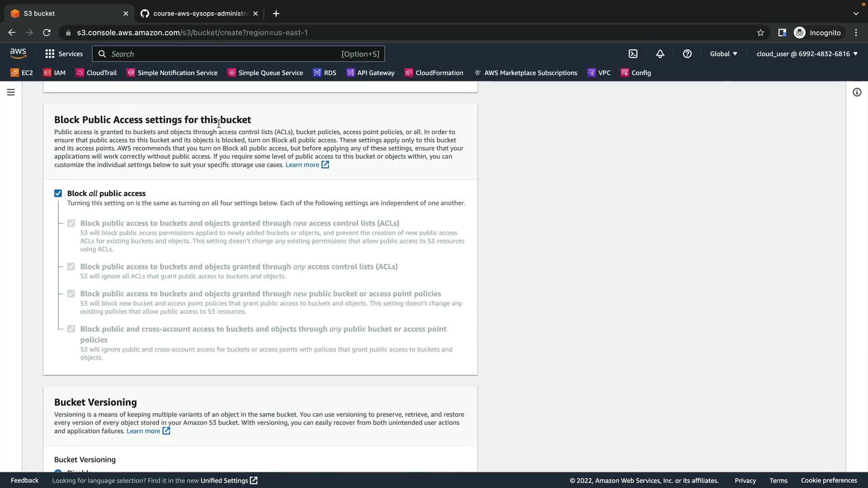Click the notifications bell icon
The image size is (868, 488).
pyautogui.click(x=660, y=54)
